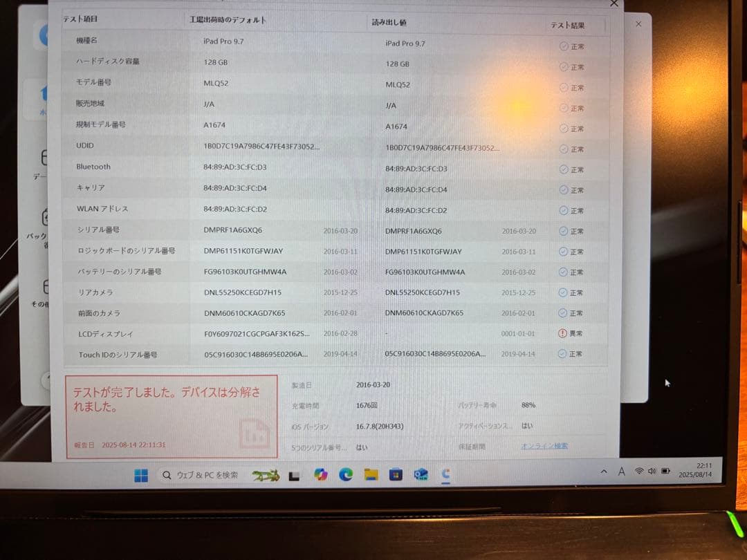
Task: Close the device test report dialog
Action: pos(613,4)
